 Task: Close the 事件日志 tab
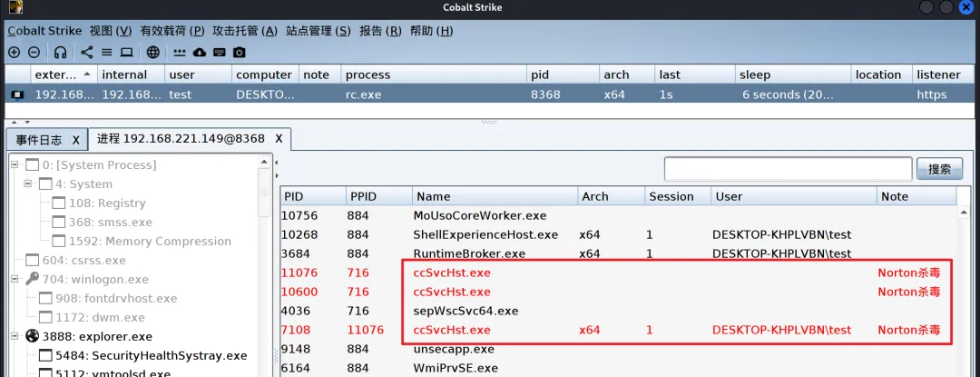tap(75, 139)
